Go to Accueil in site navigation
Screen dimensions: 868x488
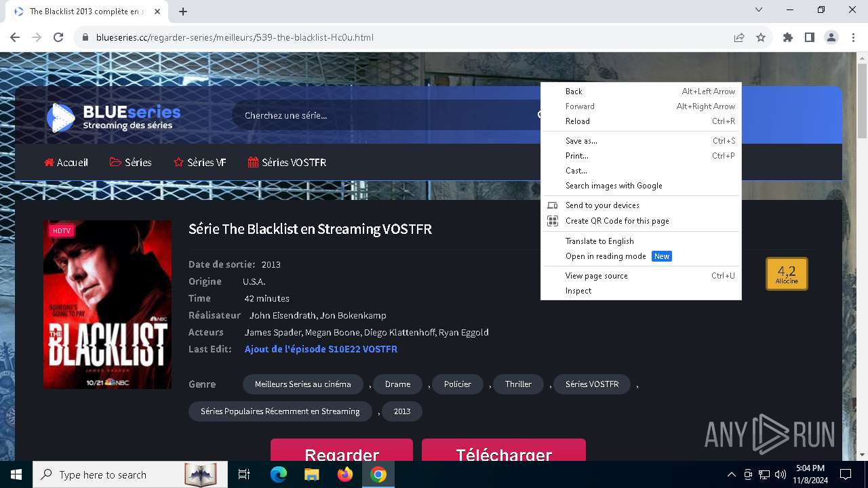click(x=66, y=162)
